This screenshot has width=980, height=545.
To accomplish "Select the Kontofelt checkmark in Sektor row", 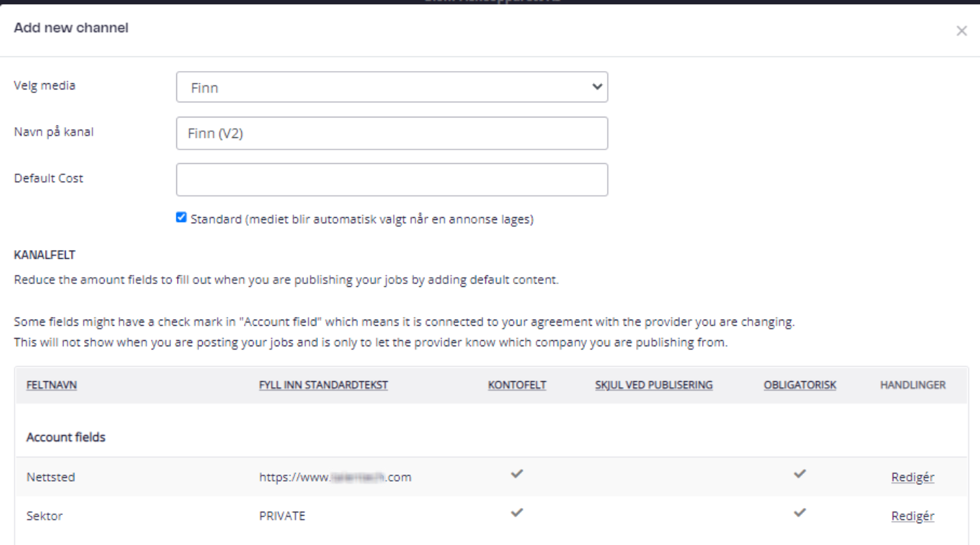I will tap(517, 512).
